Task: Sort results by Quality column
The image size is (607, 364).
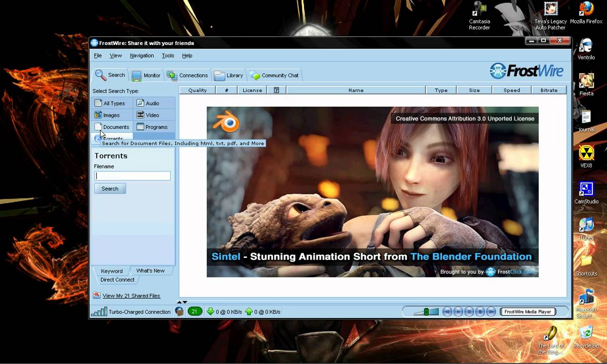Action: 197,90
